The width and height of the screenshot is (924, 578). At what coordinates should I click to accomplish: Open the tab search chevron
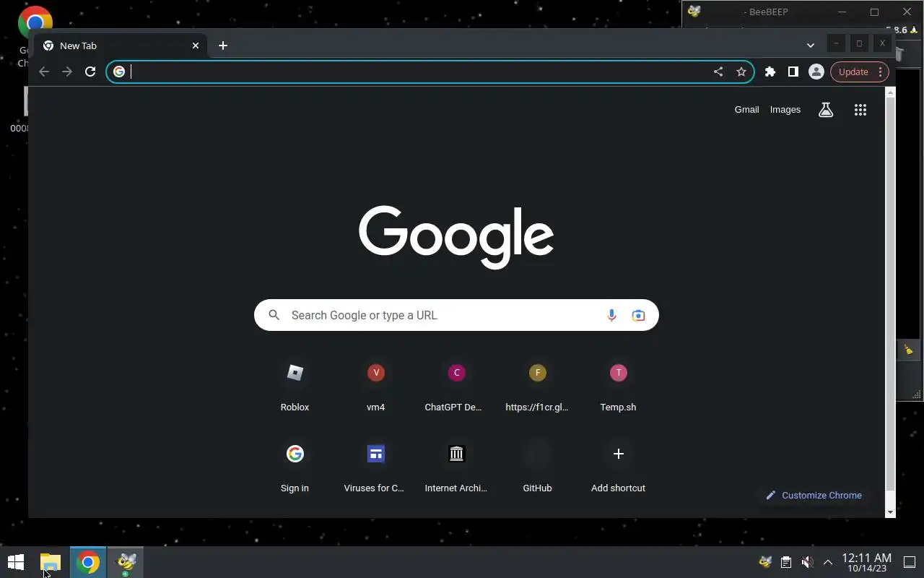coord(811,46)
